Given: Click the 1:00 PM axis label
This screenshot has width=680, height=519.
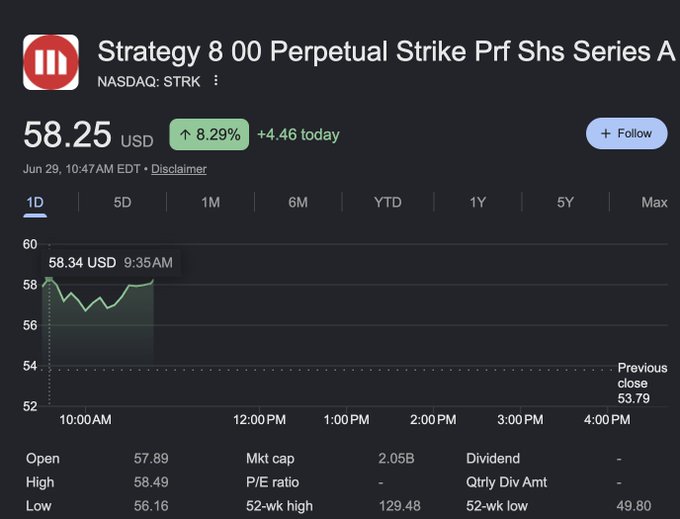Looking at the screenshot, I should coord(347,420).
